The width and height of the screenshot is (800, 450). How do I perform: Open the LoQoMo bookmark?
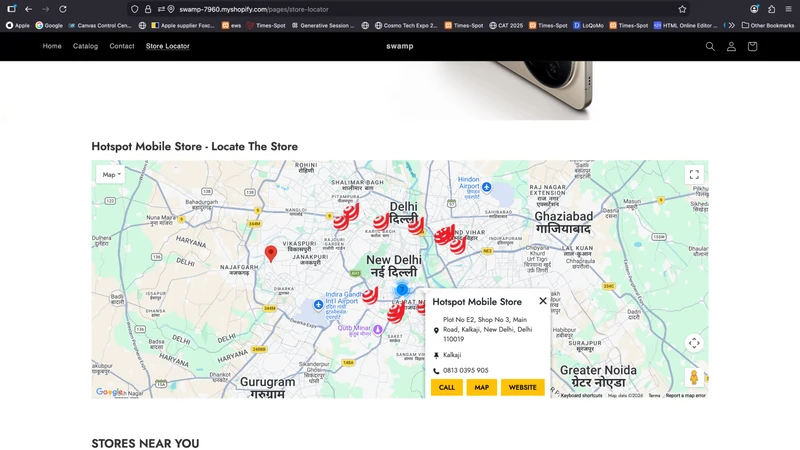coord(588,25)
